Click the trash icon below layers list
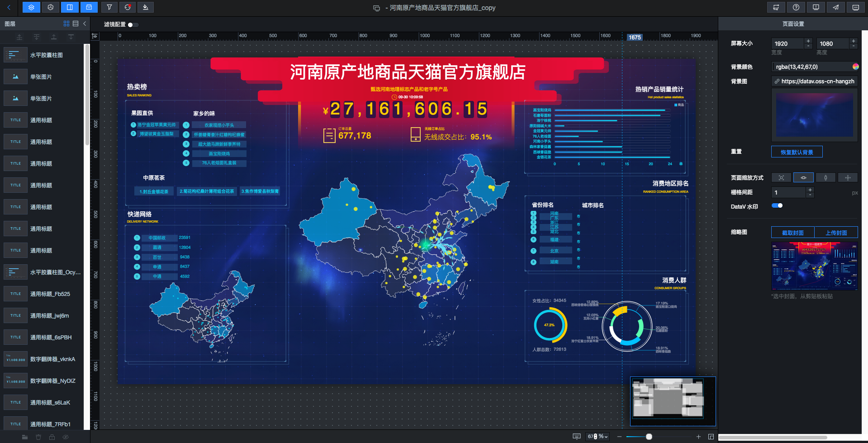Screen dimensions: 868x443 point(38,437)
